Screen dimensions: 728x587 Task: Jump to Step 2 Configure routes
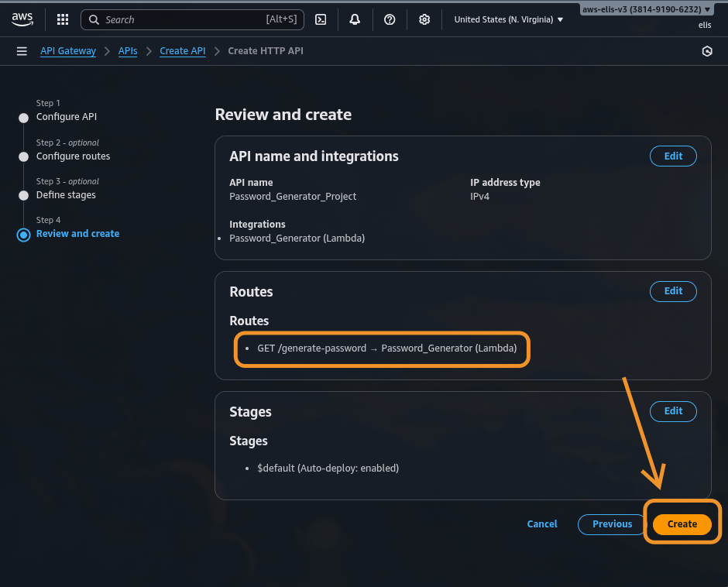pyautogui.click(x=73, y=156)
